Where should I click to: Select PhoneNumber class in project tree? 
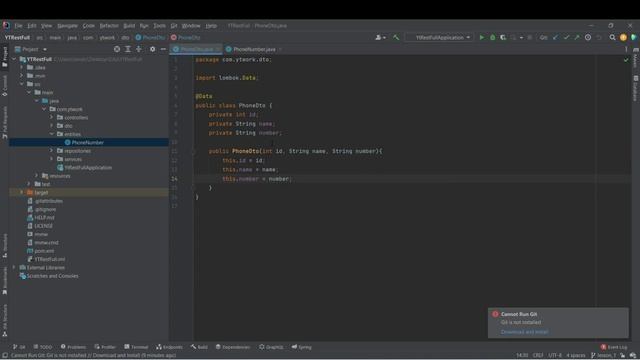coord(89,142)
